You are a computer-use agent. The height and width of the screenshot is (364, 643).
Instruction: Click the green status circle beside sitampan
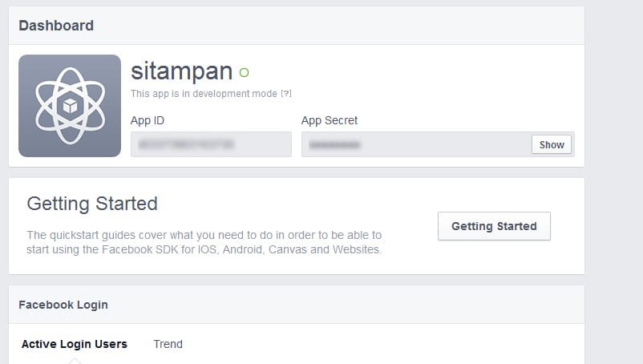pyautogui.click(x=244, y=72)
